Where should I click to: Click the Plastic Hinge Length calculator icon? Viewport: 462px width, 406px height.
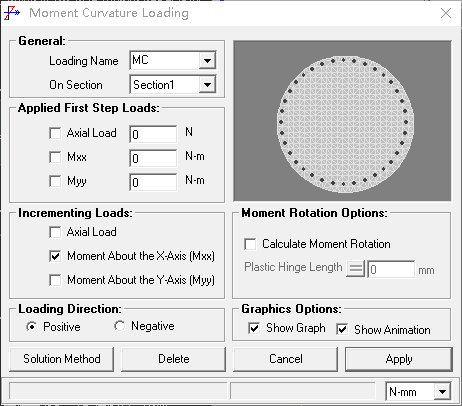tap(355, 268)
